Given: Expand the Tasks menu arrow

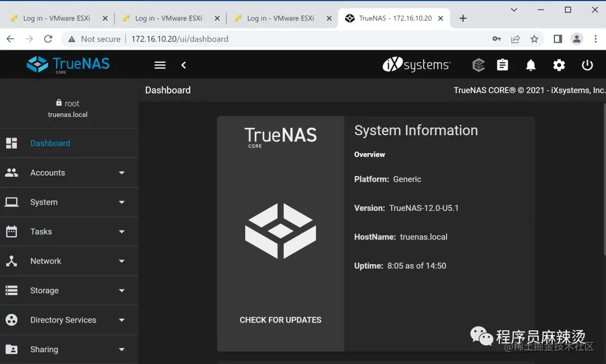Looking at the screenshot, I should point(122,232).
